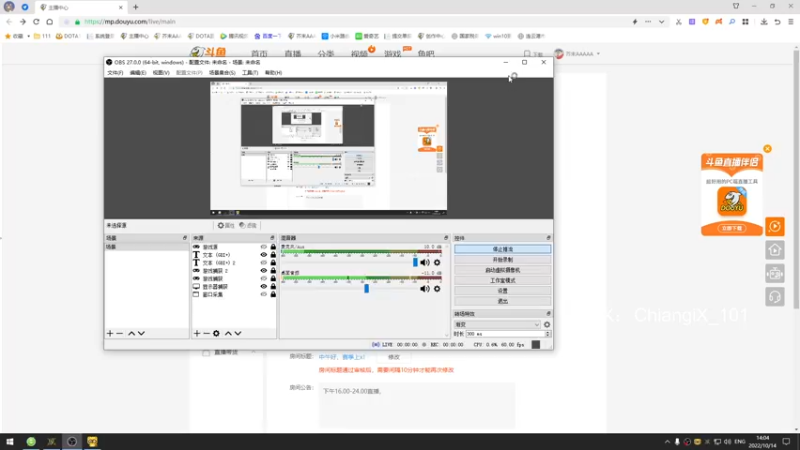
Task: Show hidden system tray icons chevron
Action: click(x=667, y=442)
